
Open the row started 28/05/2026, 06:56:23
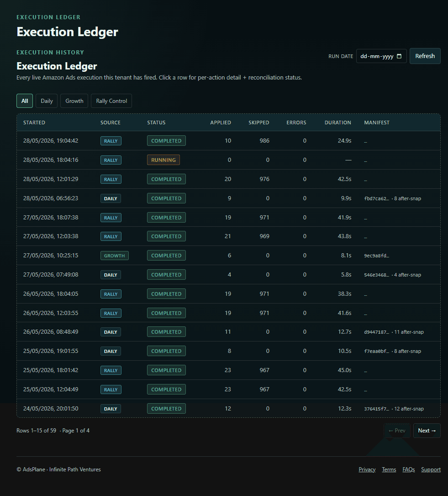point(228,198)
